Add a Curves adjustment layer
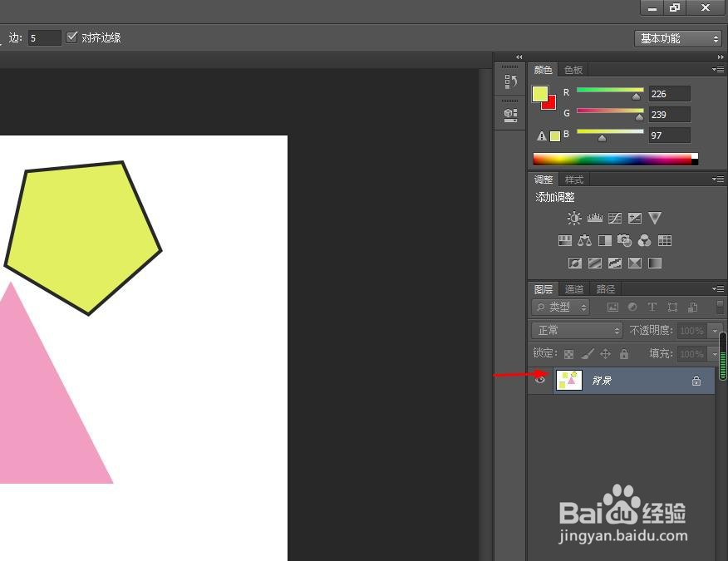The width and height of the screenshot is (728, 561). click(615, 218)
